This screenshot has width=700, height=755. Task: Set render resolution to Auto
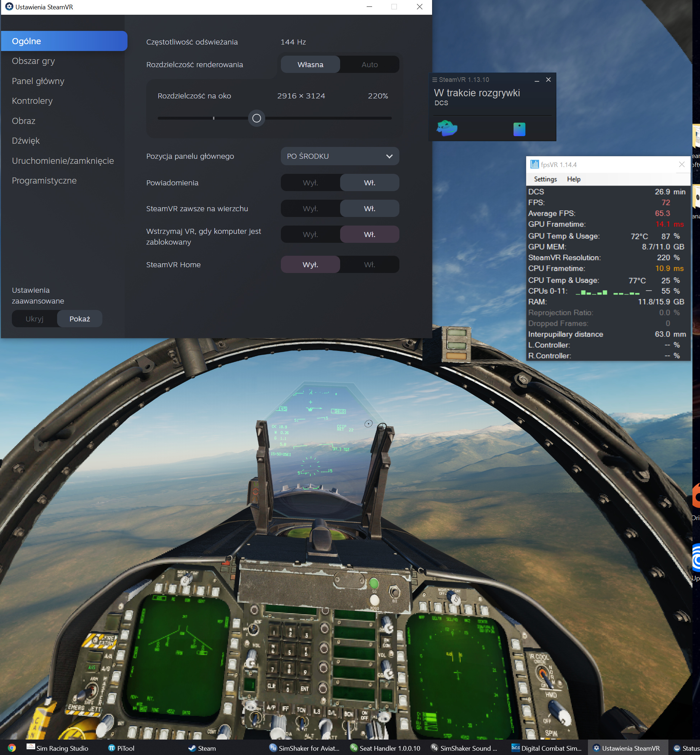tap(369, 64)
